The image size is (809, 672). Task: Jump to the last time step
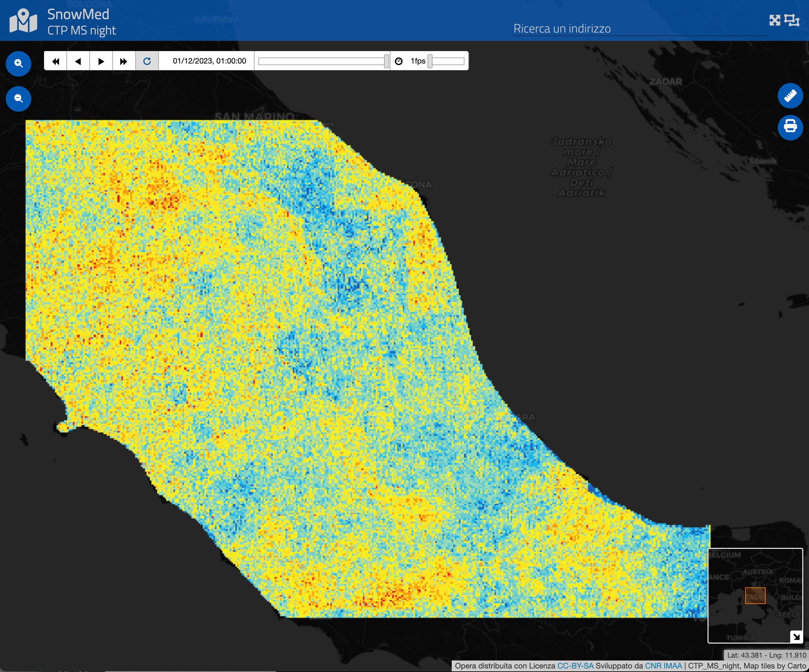coord(124,61)
